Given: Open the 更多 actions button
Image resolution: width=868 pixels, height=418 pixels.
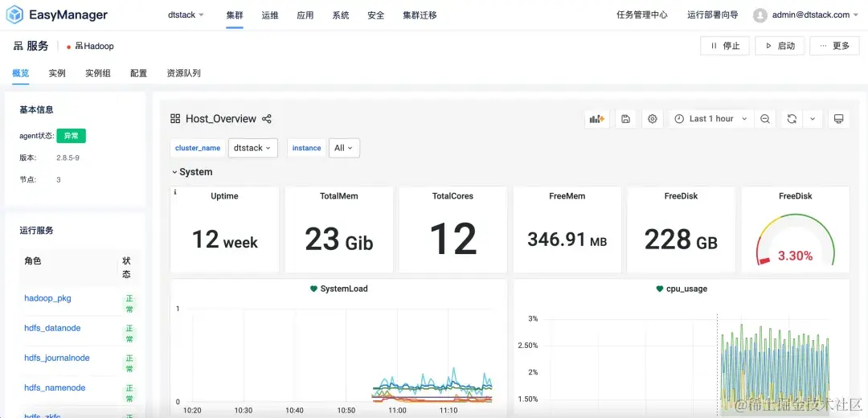Looking at the screenshot, I should (x=834, y=46).
